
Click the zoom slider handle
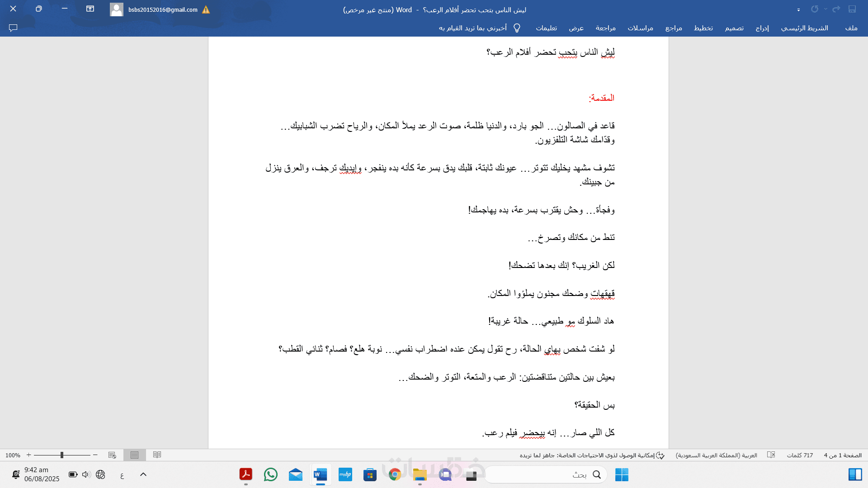(x=62, y=455)
